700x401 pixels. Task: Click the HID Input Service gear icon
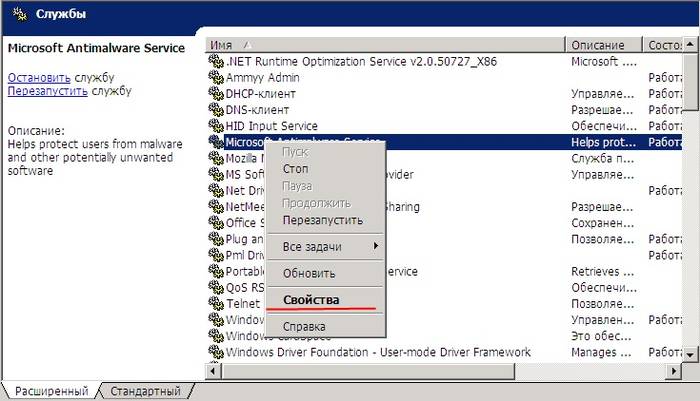tap(216, 126)
